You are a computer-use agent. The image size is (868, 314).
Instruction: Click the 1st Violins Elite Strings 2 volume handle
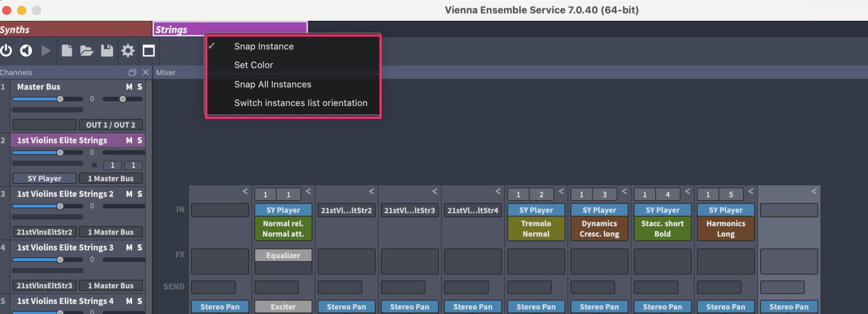(60, 206)
